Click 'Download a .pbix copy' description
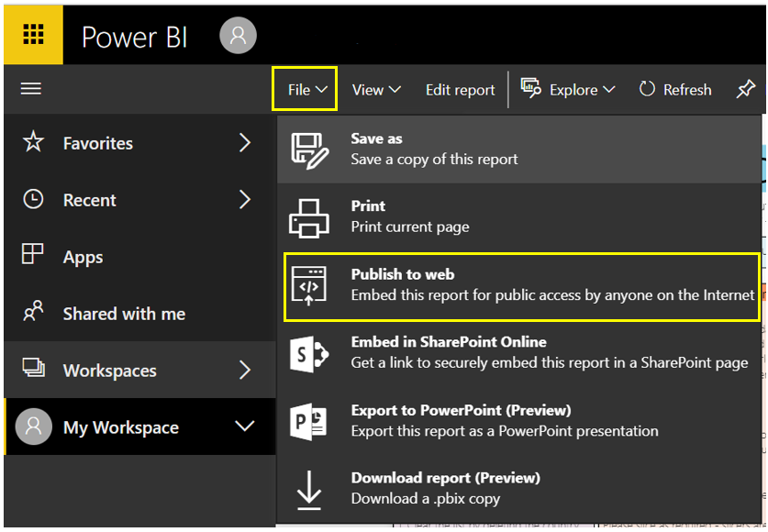768x532 pixels. (x=425, y=499)
